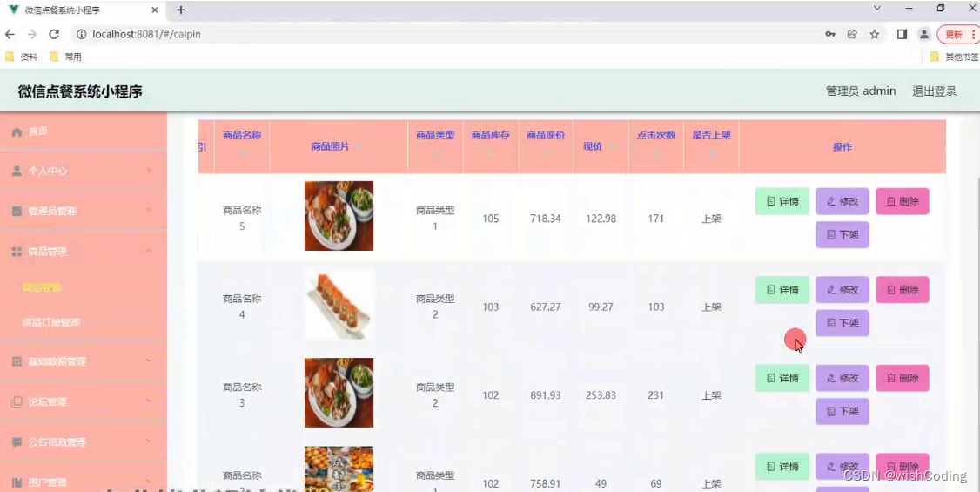Click 下架 for 商品名称 5
This screenshot has width=980, height=492.
coord(842,234)
